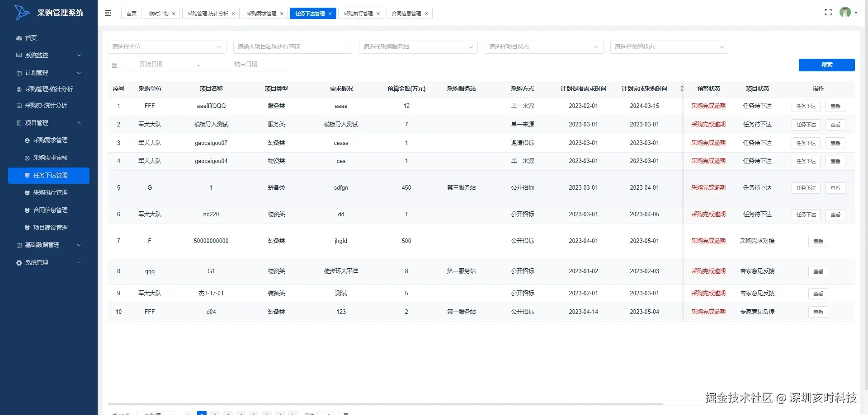Click the 开始日期 date field
The image size is (868, 415).
151,65
